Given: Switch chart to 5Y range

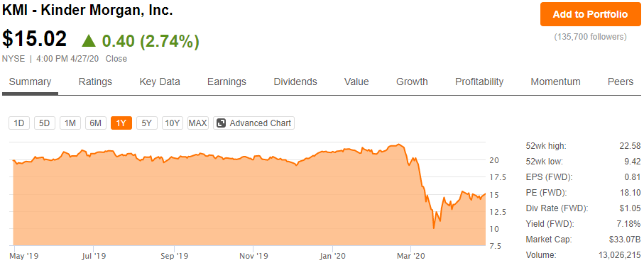Looking at the screenshot, I should [x=147, y=123].
